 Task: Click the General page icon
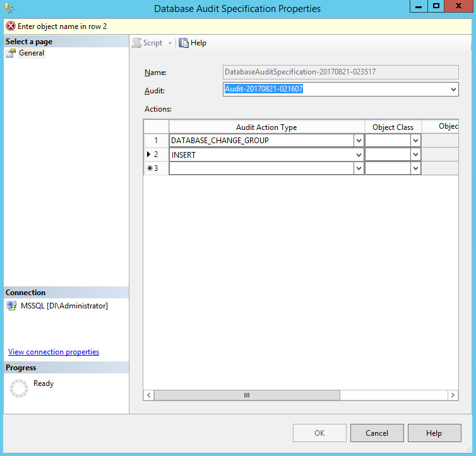click(x=11, y=54)
